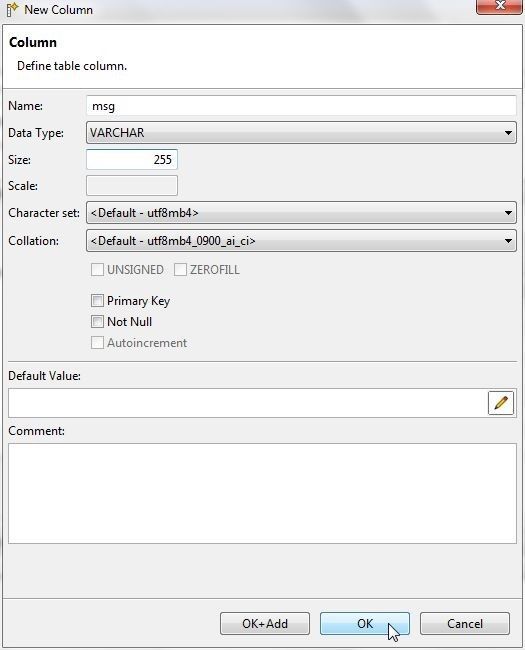This screenshot has height=650, width=525.
Task: Focus the Name field containing msg
Action: (x=301, y=106)
